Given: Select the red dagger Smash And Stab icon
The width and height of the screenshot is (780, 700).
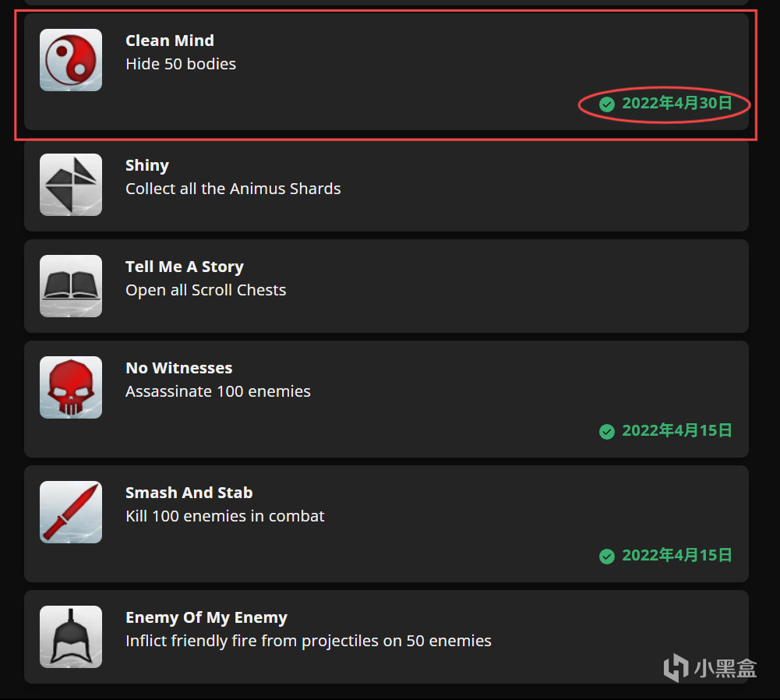Looking at the screenshot, I should pos(71,512).
